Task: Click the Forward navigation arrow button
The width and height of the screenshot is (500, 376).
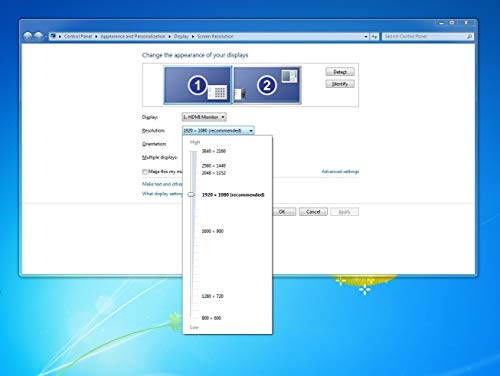Action: click(38, 36)
